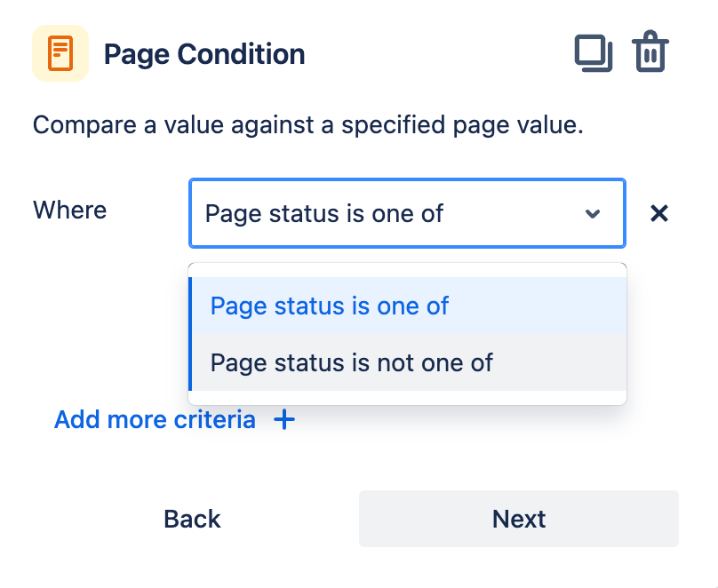
Task: Click the orange Page Condition document icon
Action: (x=60, y=53)
